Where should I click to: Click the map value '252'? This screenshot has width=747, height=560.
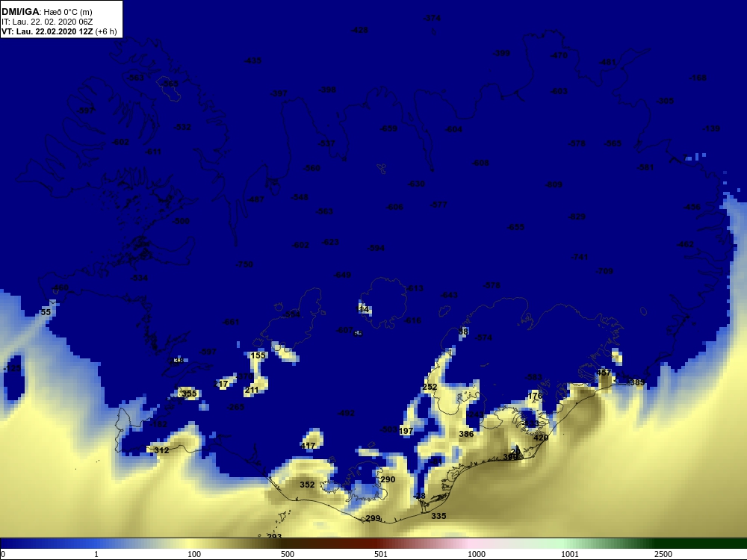click(430, 387)
